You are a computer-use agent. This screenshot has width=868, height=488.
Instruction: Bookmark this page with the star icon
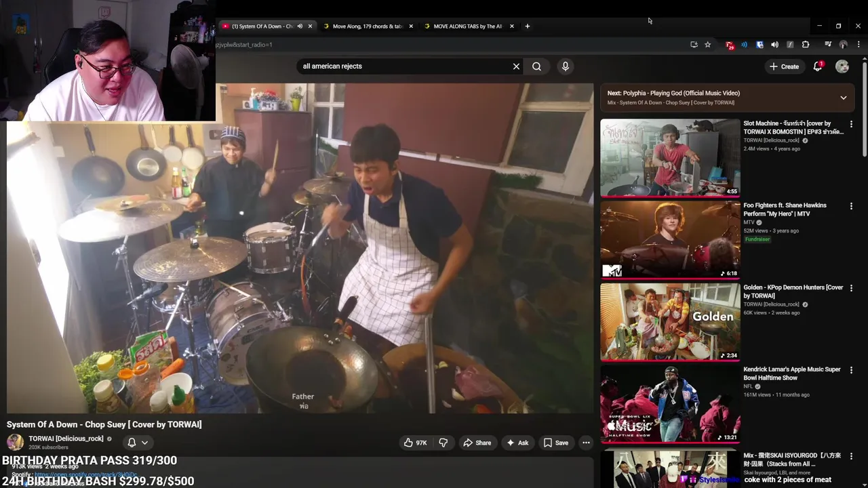pyautogui.click(x=707, y=45)
